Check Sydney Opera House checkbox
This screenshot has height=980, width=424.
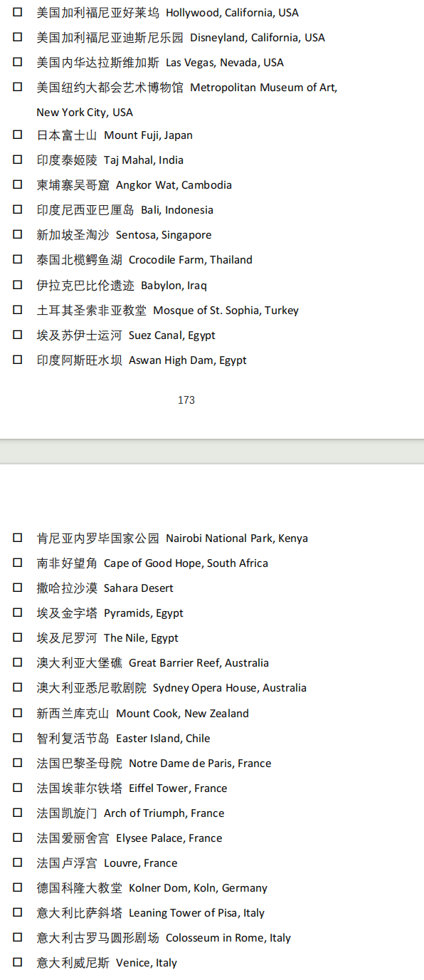click(x=17, y=687)
